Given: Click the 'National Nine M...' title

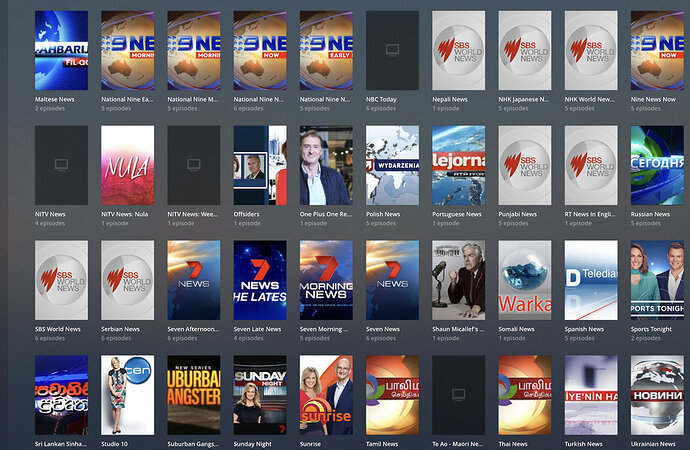Looking at the screenshot, I should (x=193, y=99).
